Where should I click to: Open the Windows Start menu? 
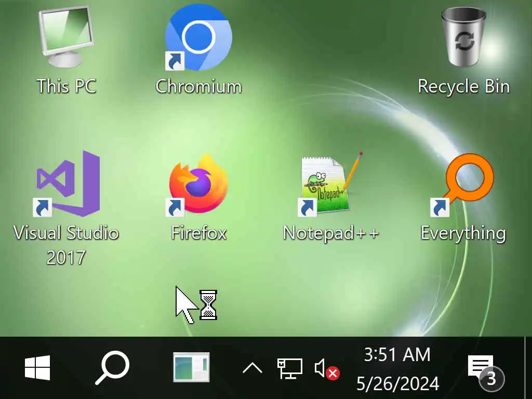point(37,368)
